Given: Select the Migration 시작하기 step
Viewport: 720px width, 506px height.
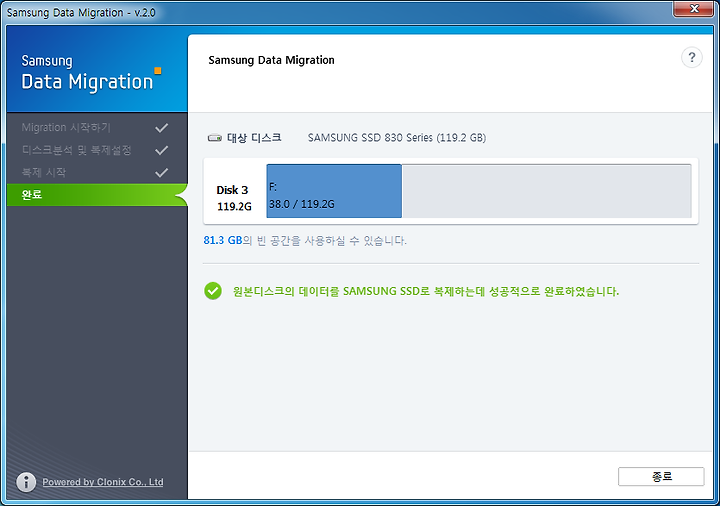Looking at the screenshot, I should click(x=97, y=128).
